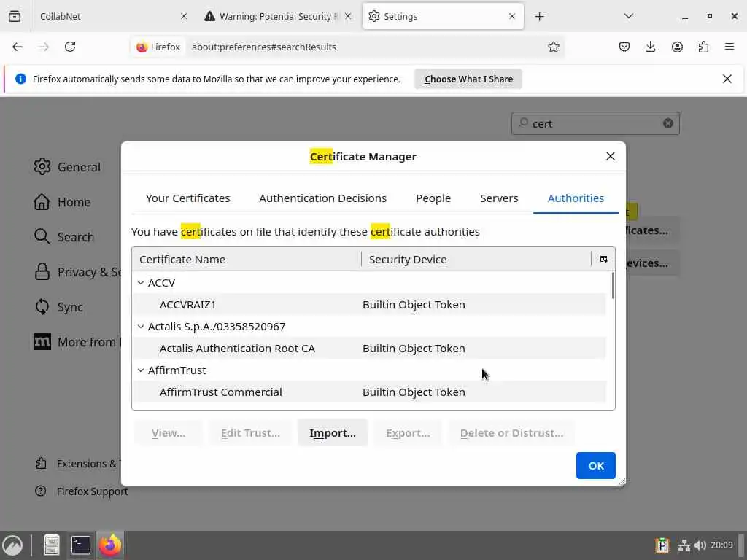747x560 pixels.
Task: Open the Firefox account icon
Action: [x=677, y=47]
